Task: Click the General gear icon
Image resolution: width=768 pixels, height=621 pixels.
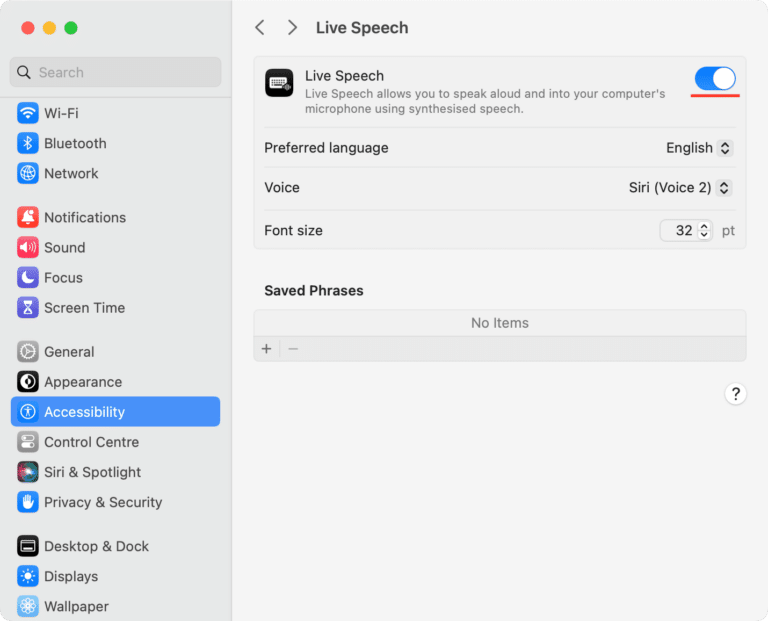Action: 28,352
